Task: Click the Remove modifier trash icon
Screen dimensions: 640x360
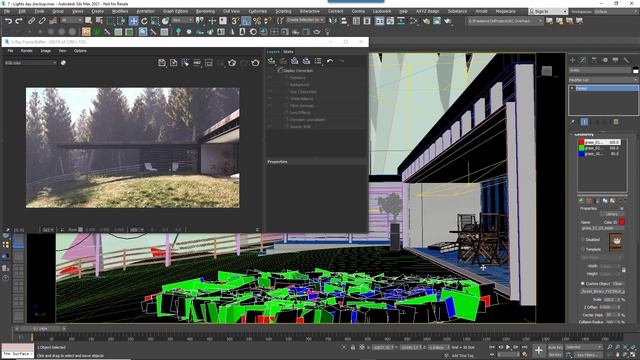Action: [616, 122]
